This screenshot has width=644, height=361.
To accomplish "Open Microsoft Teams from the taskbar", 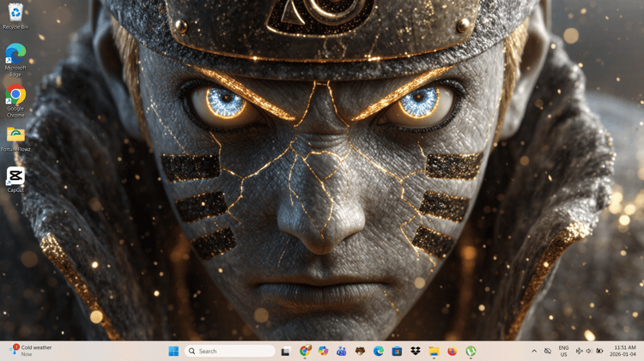I will click(341, 352).
